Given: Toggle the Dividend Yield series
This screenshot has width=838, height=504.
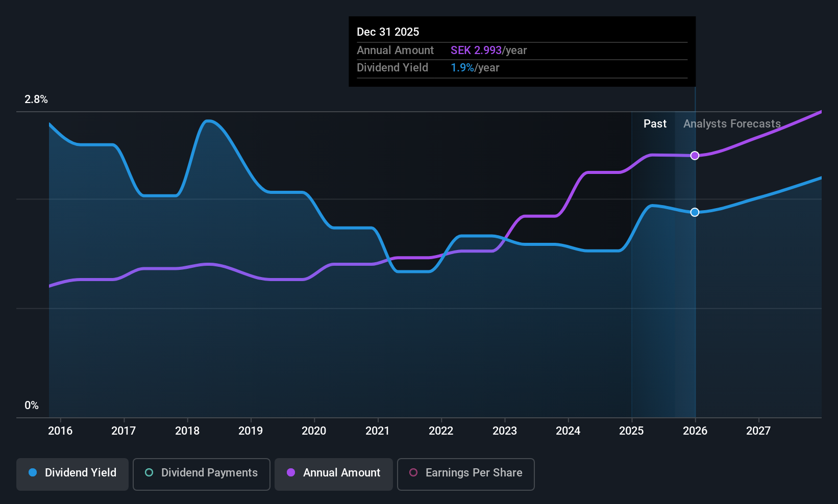Looking at the screenshot, I should (72, 474).
